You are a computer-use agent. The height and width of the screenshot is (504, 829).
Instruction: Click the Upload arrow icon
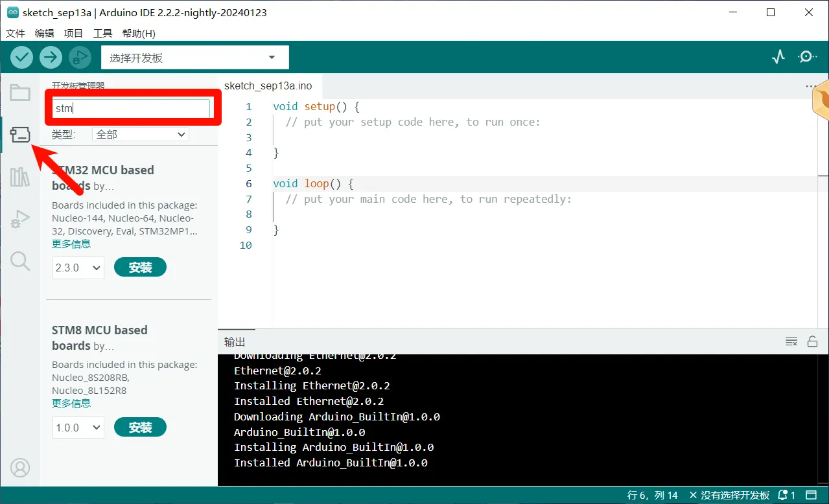[x=51, y=57]
